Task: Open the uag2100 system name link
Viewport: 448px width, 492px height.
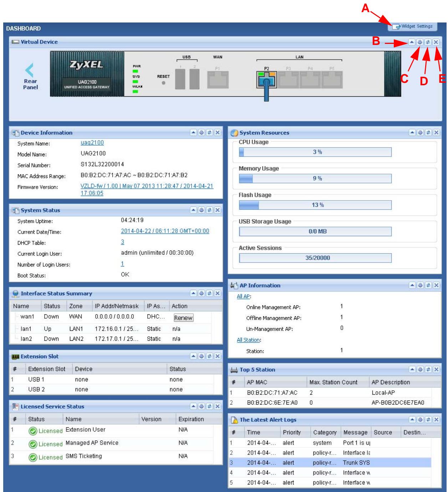Action: 92,143
